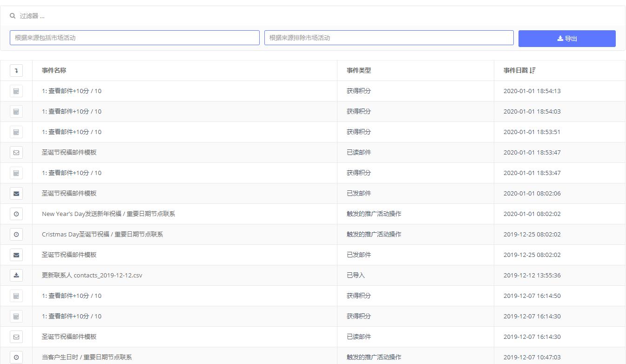
Task: Click clock icon beside New Year's Day campaign
Action: pos(16,214)
